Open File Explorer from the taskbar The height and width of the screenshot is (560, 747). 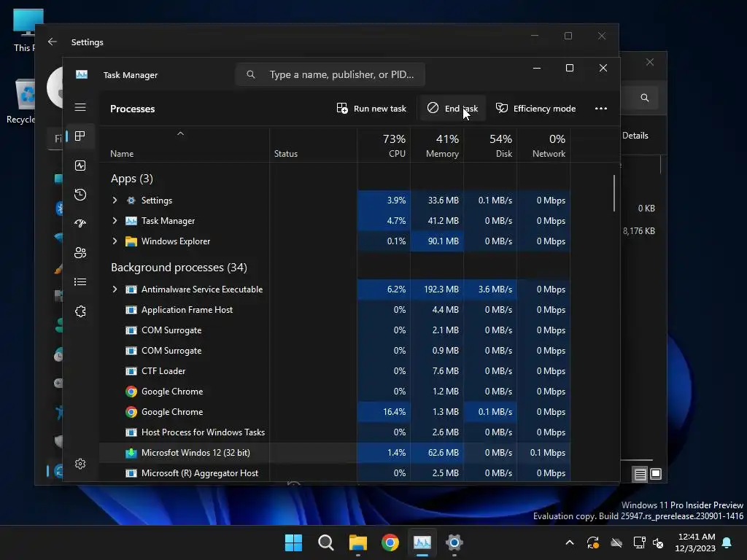point(357,542)
